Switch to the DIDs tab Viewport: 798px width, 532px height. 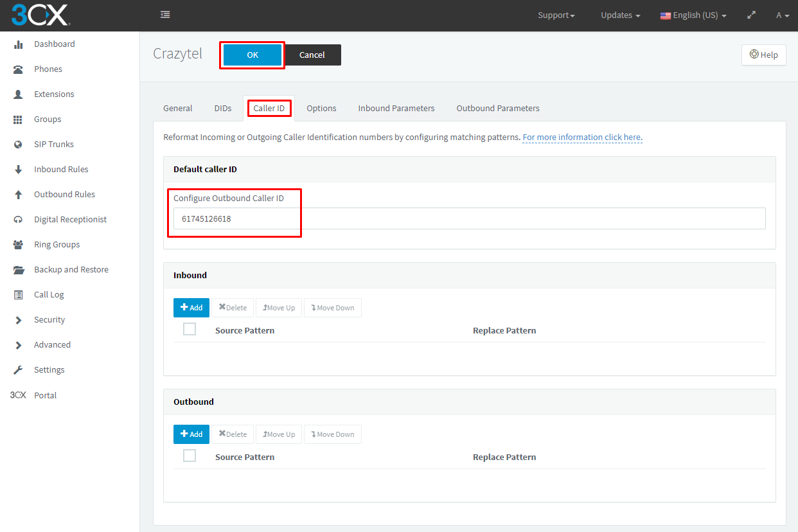point(222,109)
